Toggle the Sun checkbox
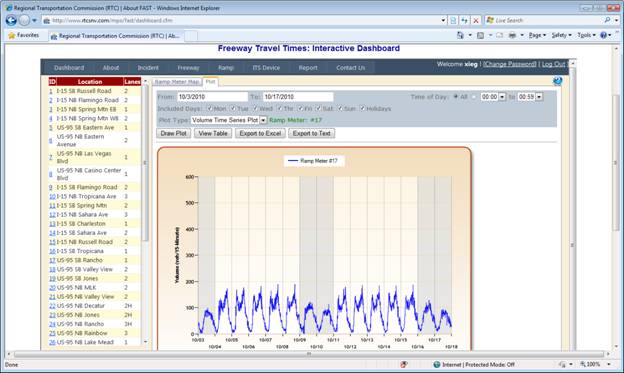This screenshot has height=373, width=624. coord(340,108)
